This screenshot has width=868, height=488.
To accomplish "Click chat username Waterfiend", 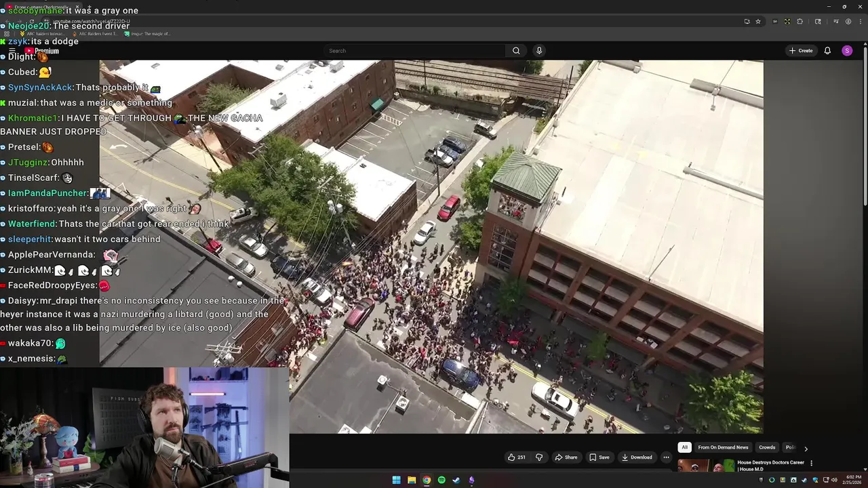I will coord(32,224).
